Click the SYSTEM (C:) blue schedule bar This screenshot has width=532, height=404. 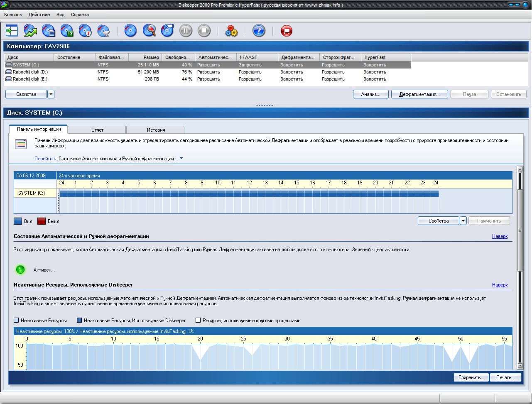pyautogui.click(x=249, y=193)
